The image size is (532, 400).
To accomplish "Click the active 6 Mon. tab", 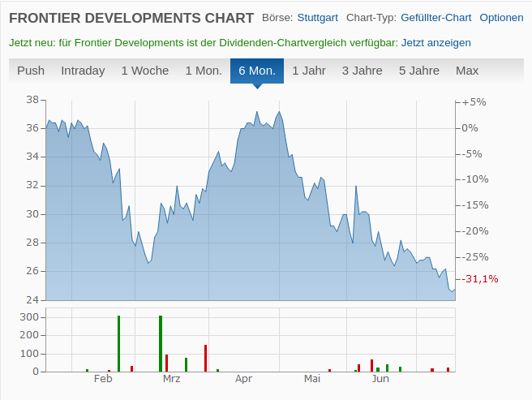I will pyautogui.click(x=257, y=71).
